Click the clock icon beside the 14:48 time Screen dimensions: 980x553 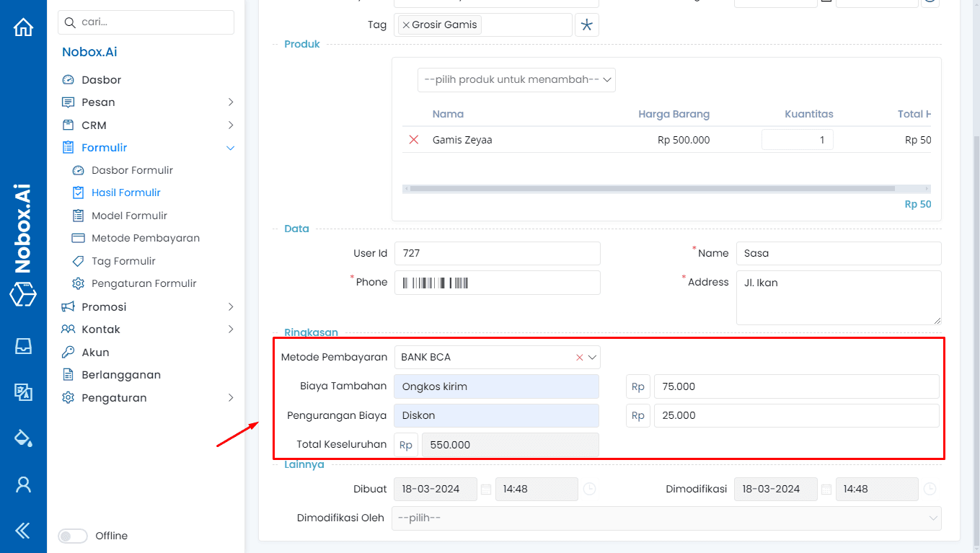tap(590, 489)
